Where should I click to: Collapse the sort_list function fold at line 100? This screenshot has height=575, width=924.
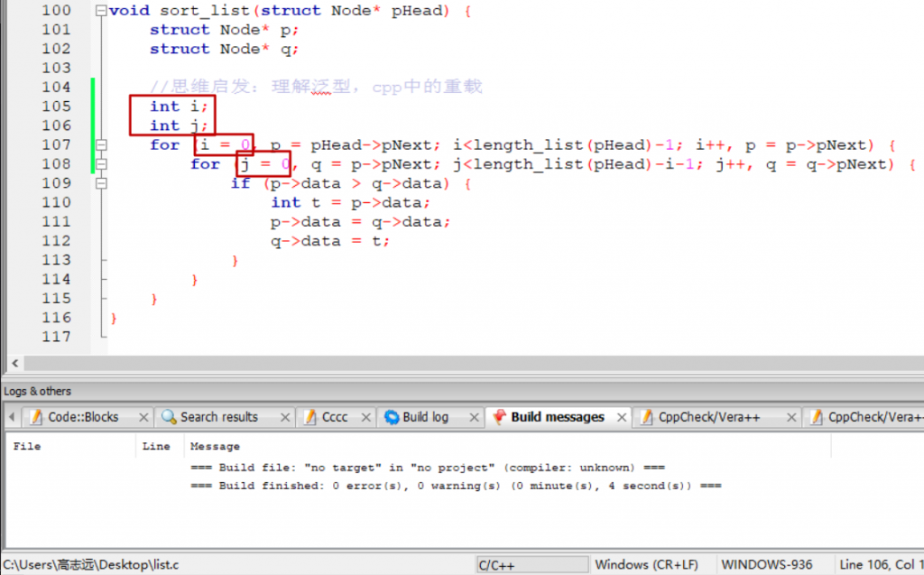pyautogui.click(x=100, y=11)
